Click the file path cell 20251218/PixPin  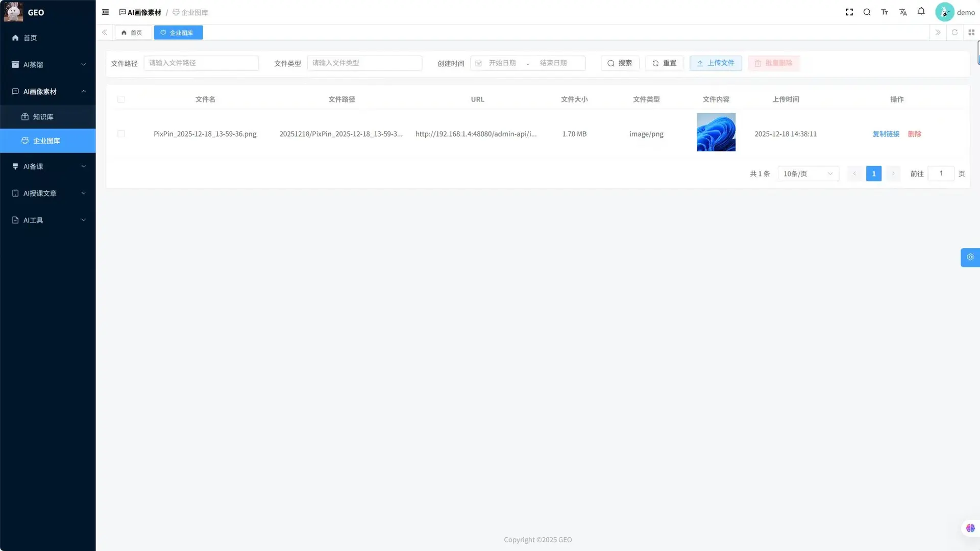pyautogui.click(x=341, y=134)
